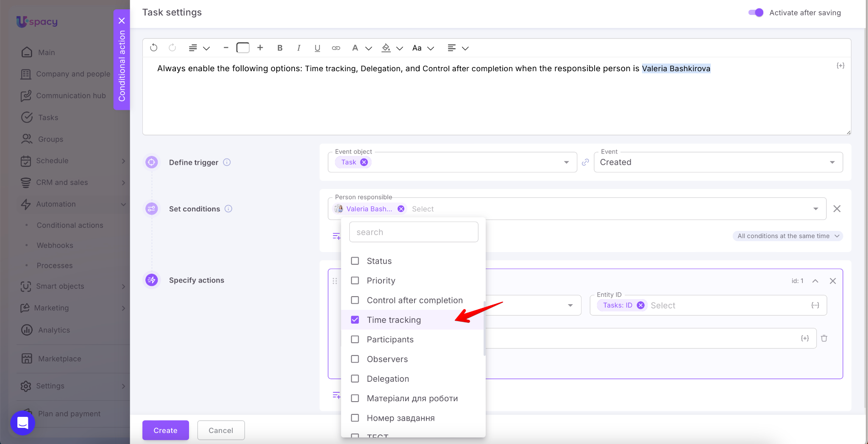868x444 pixels.
Task: Uncheck the Time tracking option
Action: coord(355,320)
